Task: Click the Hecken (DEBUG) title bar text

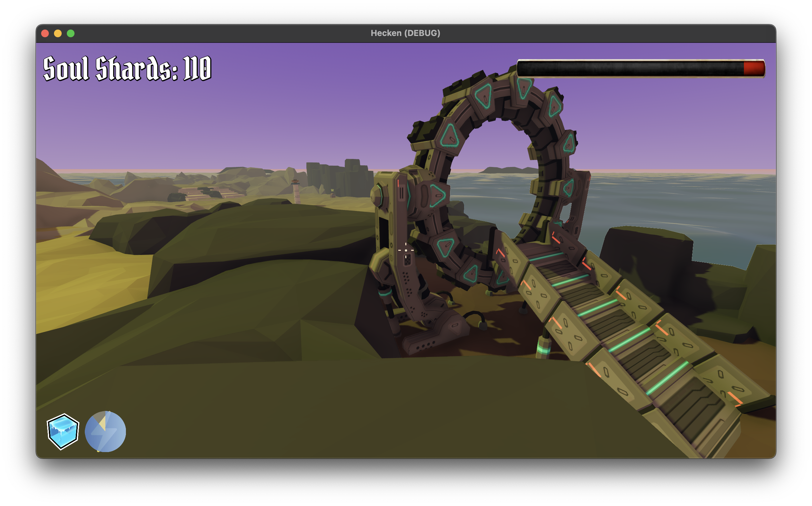Action: point(406,32)
